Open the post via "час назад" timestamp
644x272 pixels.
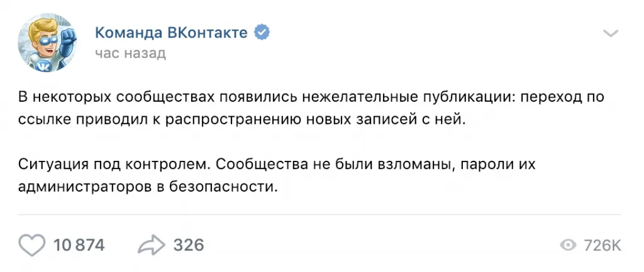[x=130, y=53]
